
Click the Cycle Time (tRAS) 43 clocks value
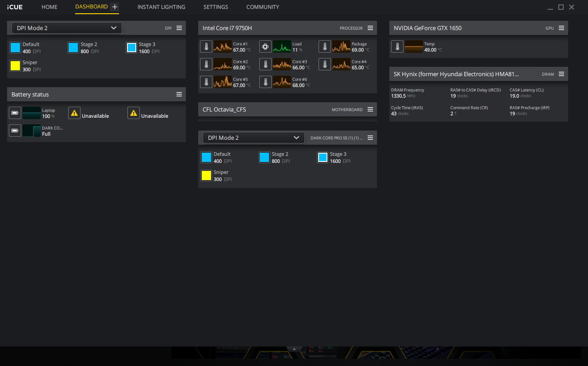pyautogui.click(x=400, y=113)
